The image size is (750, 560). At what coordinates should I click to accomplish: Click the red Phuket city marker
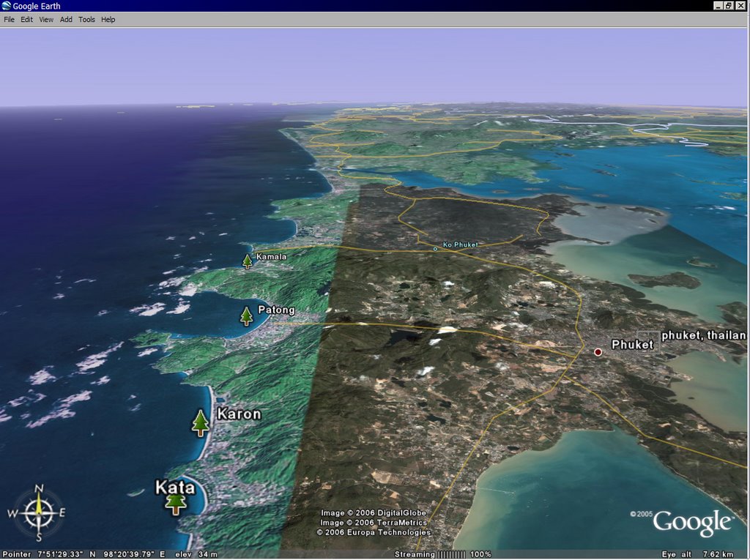coord(598,352)
